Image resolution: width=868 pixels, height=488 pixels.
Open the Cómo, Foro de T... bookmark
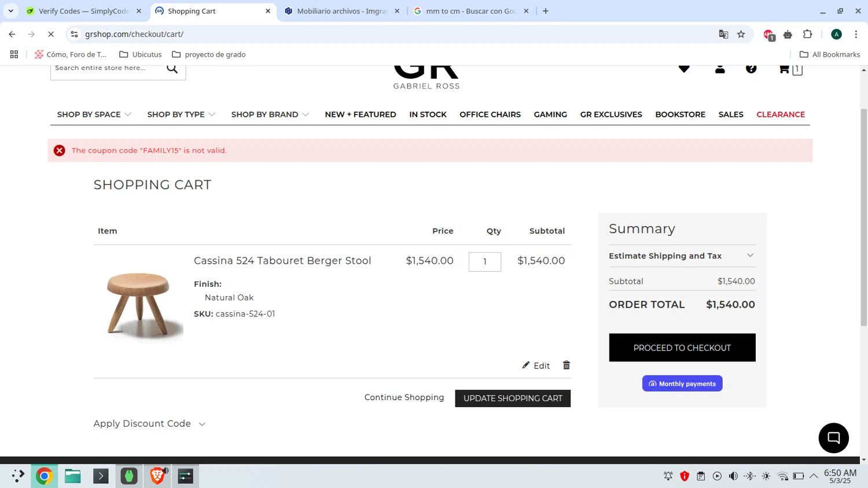coord(71,54)
